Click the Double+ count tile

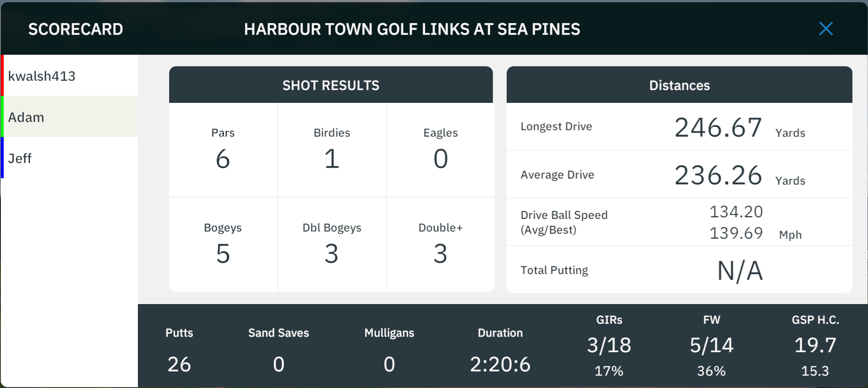click(440, 245)
